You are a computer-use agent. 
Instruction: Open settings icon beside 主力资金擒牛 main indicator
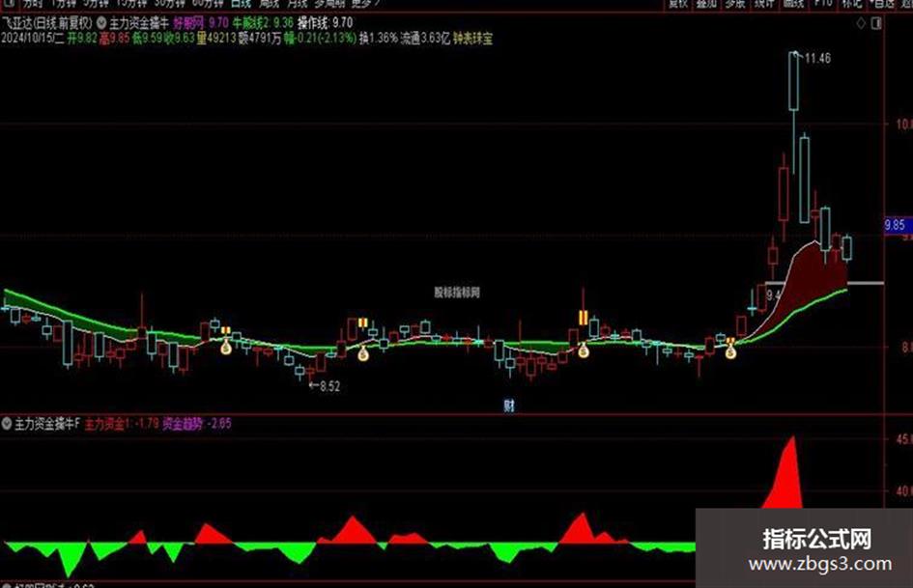pyautogui.click(x=100, y=23)
